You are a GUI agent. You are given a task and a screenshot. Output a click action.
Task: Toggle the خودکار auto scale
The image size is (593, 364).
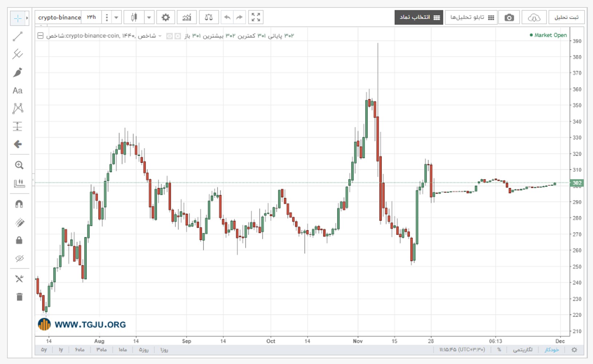click(552, 350)
